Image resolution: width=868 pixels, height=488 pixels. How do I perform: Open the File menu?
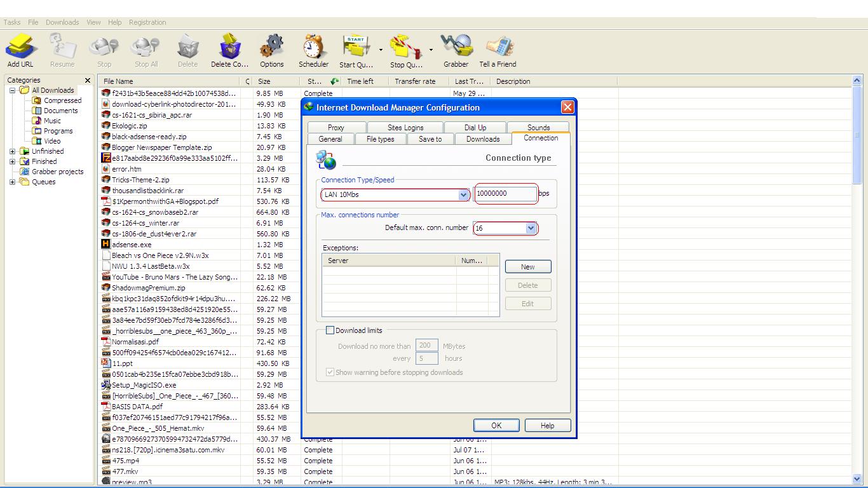click(33, 22)
